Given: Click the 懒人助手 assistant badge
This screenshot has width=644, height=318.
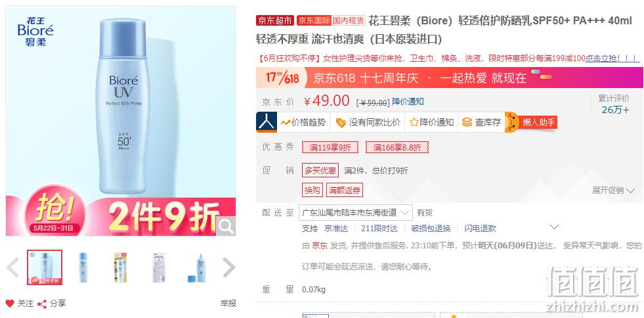Looking at the screenshot, I should click(x=531, y=122).
